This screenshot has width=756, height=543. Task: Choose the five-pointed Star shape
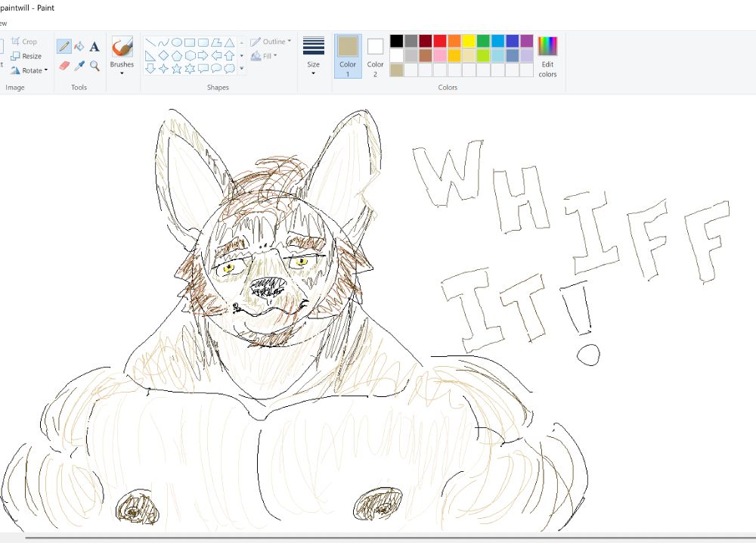177,68
